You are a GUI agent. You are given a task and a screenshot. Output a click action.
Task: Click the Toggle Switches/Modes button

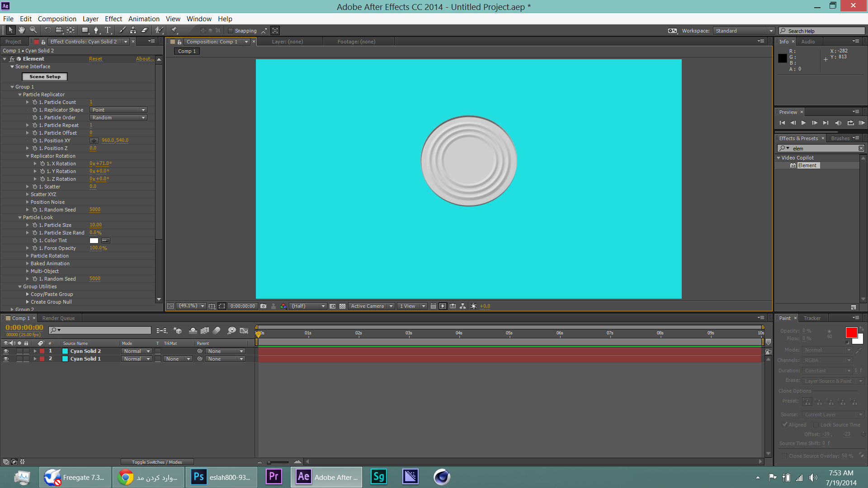click(x=157, y=461)
